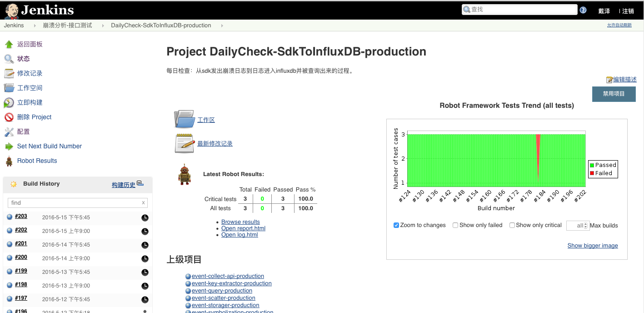Click the Build Now clock icon
Screen dimensions: 644x313
tap(9, 103)
